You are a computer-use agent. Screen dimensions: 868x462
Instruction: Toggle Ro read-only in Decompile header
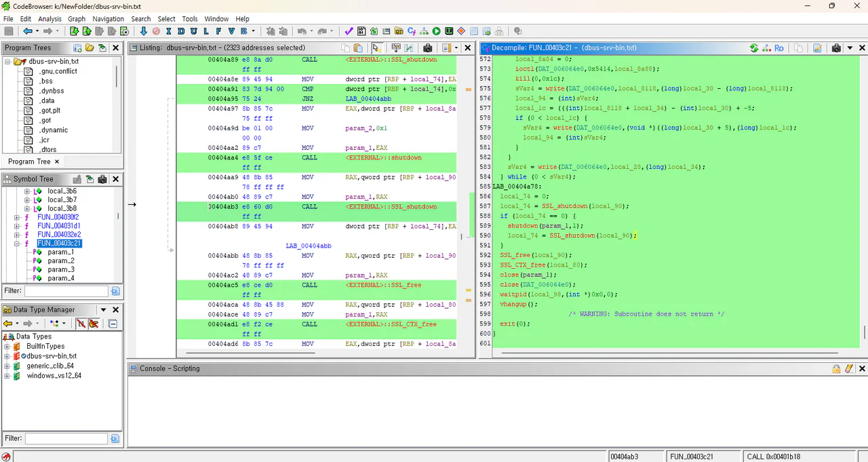779,48
